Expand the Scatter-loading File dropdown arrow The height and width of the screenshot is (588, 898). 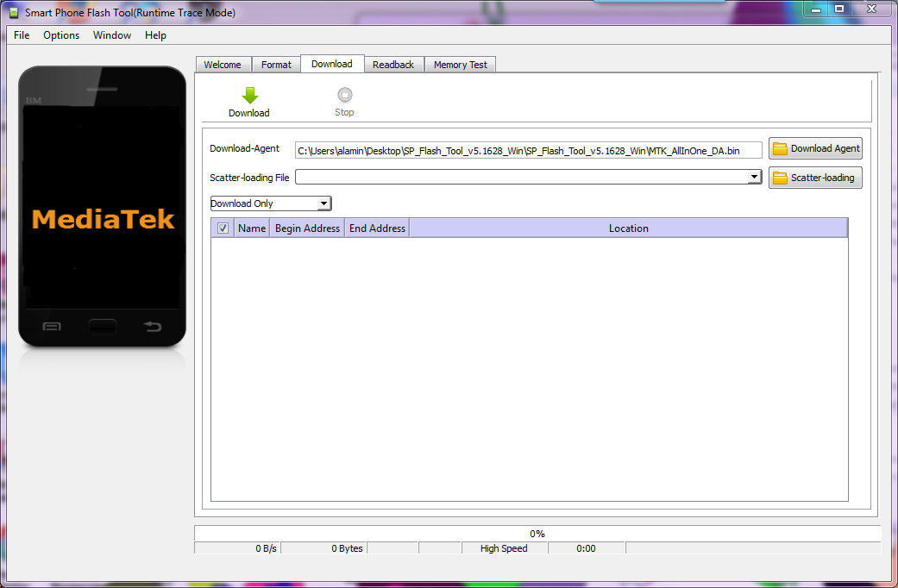coord(754,177)
